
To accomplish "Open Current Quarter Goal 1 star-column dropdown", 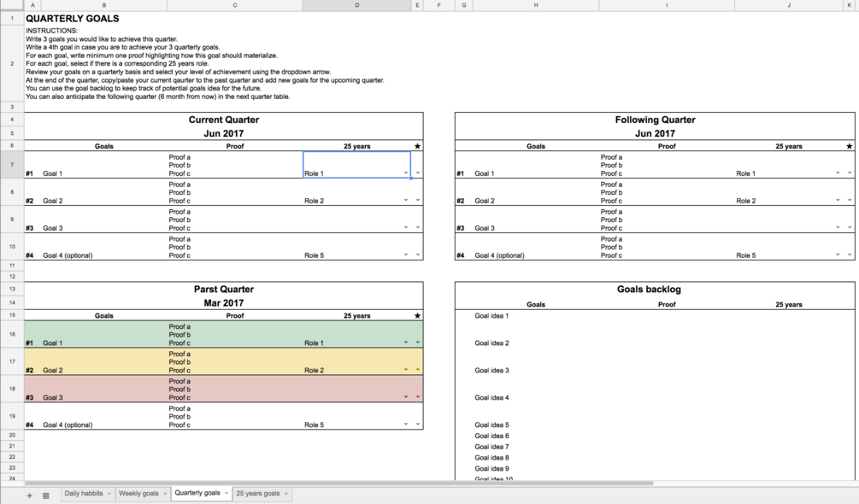I will tap(417, 173).
